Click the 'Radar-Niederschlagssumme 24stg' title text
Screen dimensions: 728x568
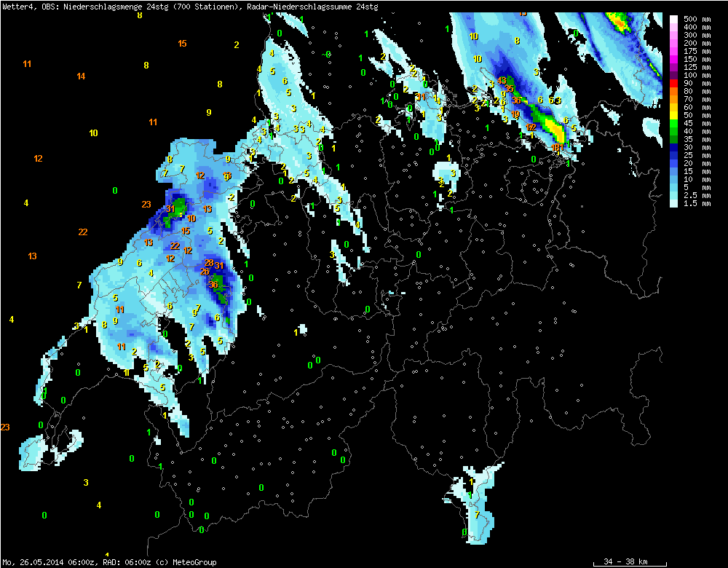[312, 7]
